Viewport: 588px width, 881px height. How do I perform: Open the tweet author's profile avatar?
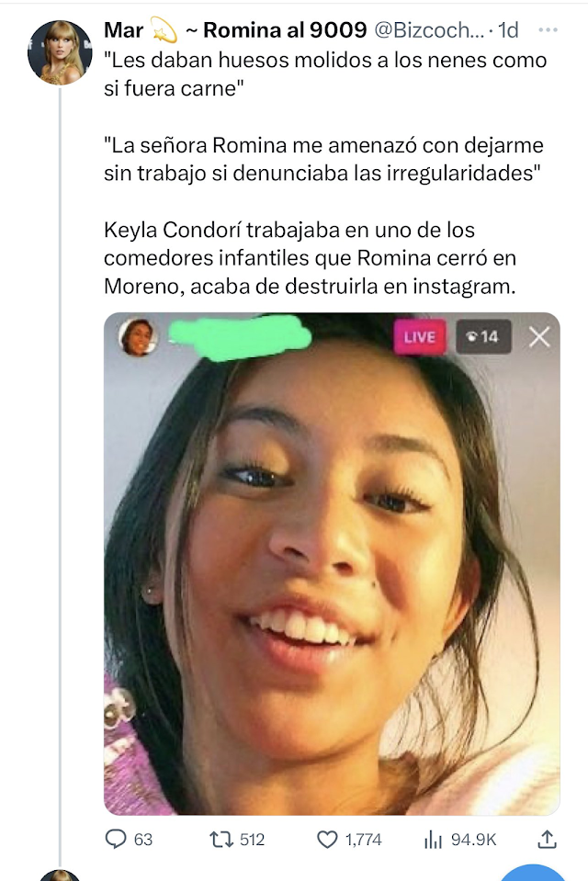coord(60,52)
